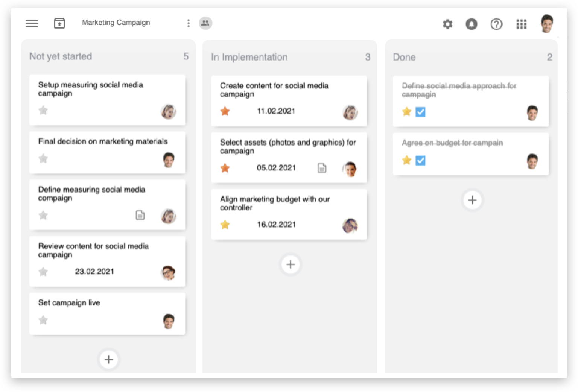
Task: Open the help question mark icon
Action: (496, 24)
